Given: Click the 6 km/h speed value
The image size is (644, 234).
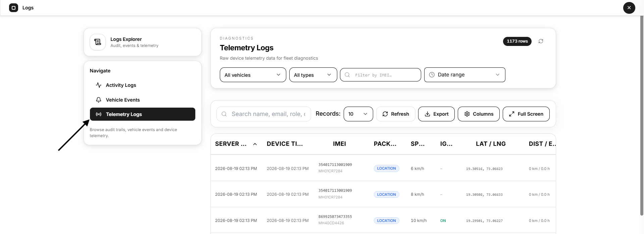Looking at the screenshot, I should (417, 169).
